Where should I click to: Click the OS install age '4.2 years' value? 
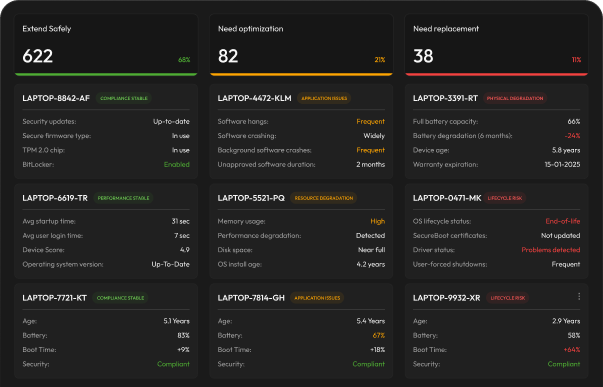(x=370, y=265)
